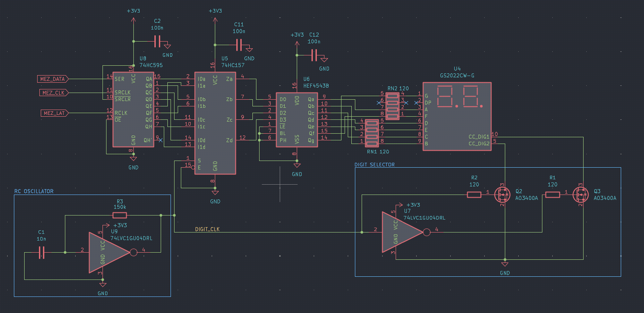The image size is (644, 313).
Task: Select the GND power symbol below U6
Action: tap(297, 169)
